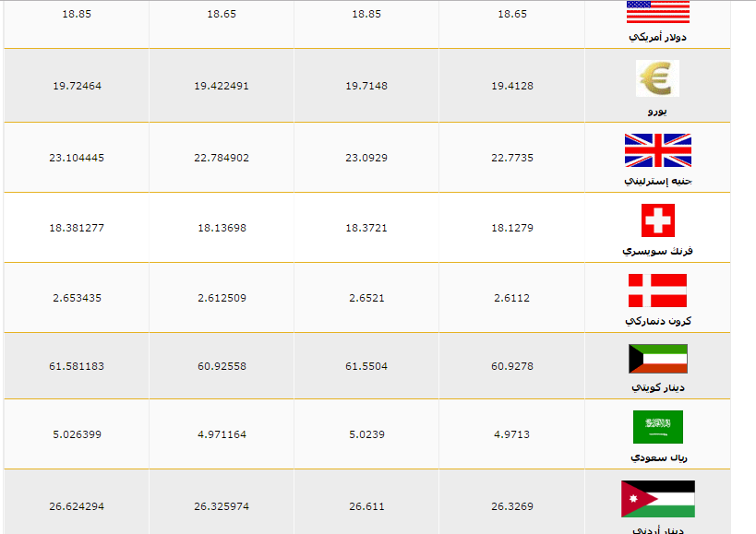Click the gold Euro symbol icon

pos(657,78)
